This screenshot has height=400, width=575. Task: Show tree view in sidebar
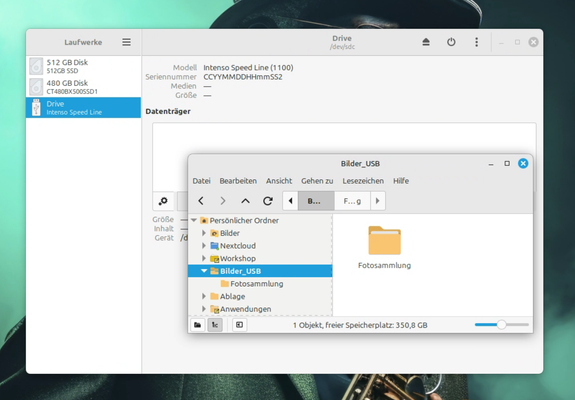tap(215, 325)
